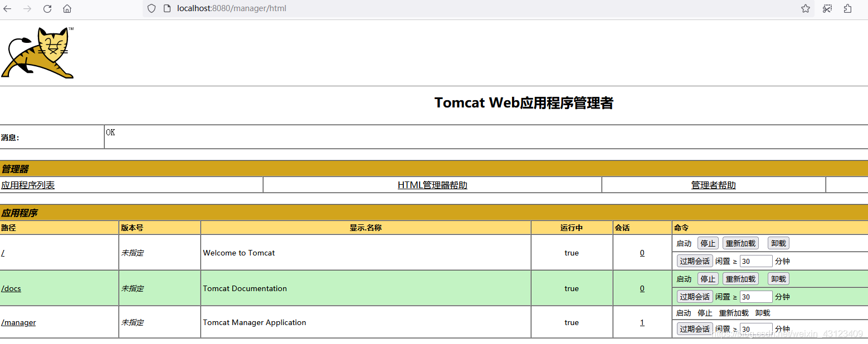Edit idle minutes field in Welcome to Tomcat row

click(756, 261)
